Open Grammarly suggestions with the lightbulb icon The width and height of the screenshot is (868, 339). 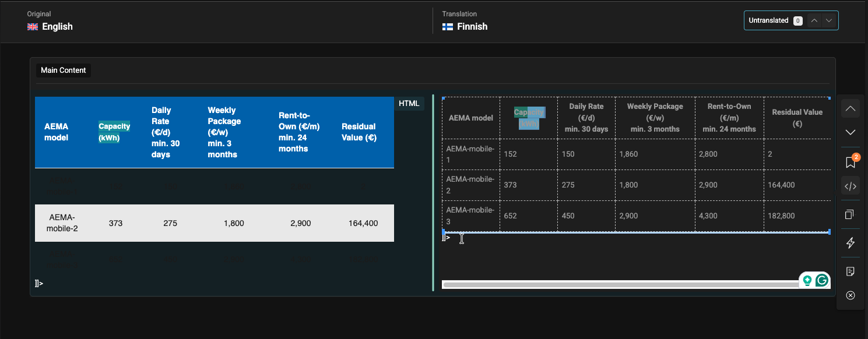tap(807, 280)
